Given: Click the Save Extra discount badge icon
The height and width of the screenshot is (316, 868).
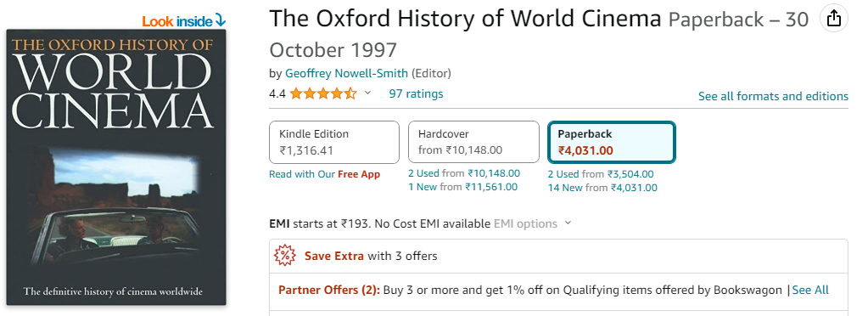Looking at the screenshot, I should pos(285,256).
